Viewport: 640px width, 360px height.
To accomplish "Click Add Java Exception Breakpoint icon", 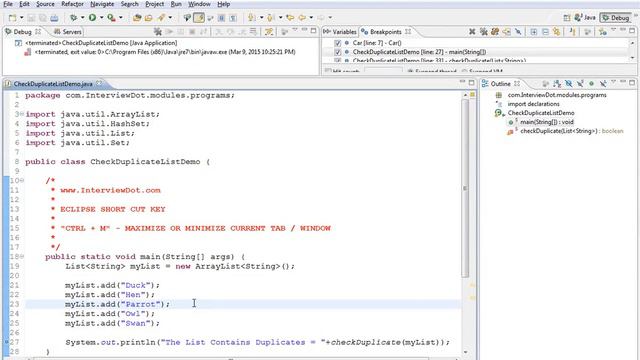I will point(572,31).
